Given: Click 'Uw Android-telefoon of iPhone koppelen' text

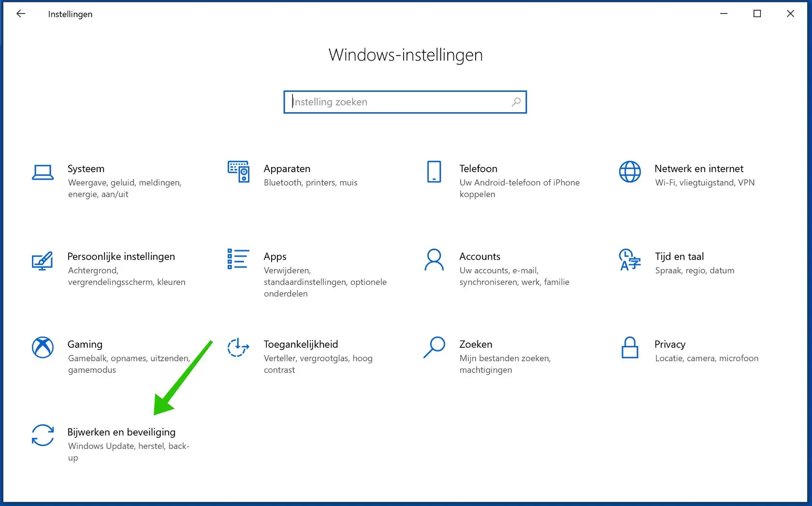Looking at the screenshot, I should tap(520, 188).
